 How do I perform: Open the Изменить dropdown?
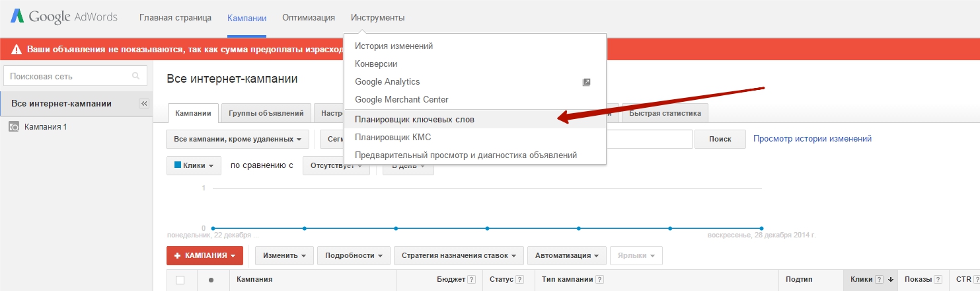(284, 255)
